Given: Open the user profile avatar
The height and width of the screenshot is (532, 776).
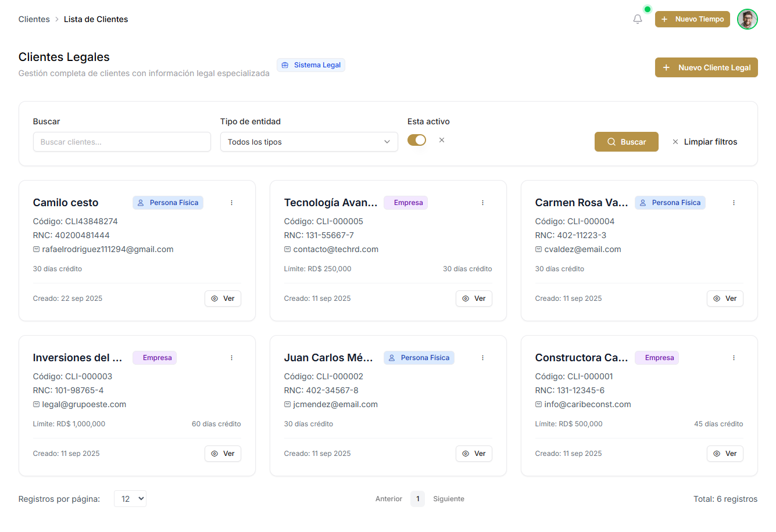Looking at the screenshot, I should (x=747, y=19).
